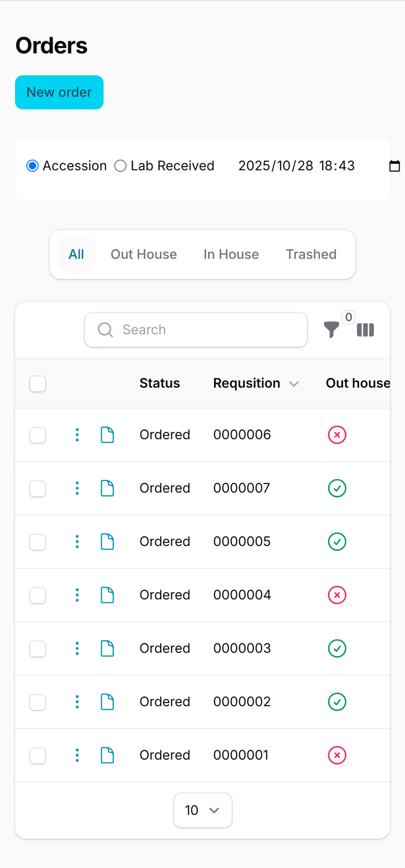Expand the rows-per-page dropdown showing 10
Viewport: 405px width, 868px height.
click(x=202, y=810)
